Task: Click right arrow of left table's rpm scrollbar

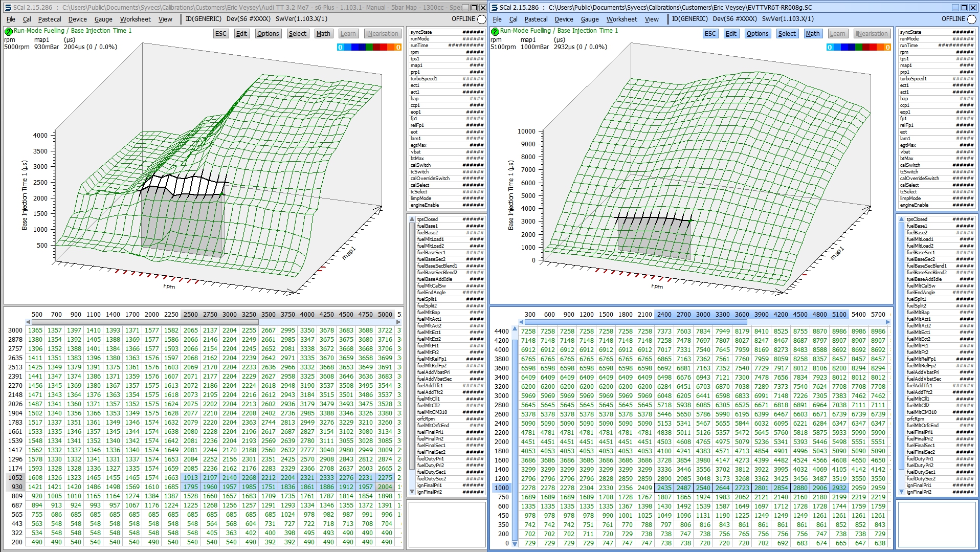Action: click(398, 322)
